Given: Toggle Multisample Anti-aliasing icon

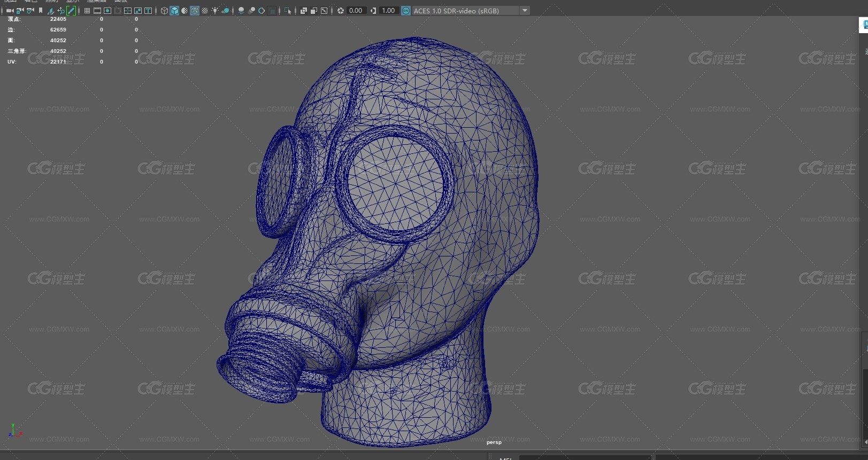Looking at the screenshot, I should pyautogui.click(x=262, y=11).
